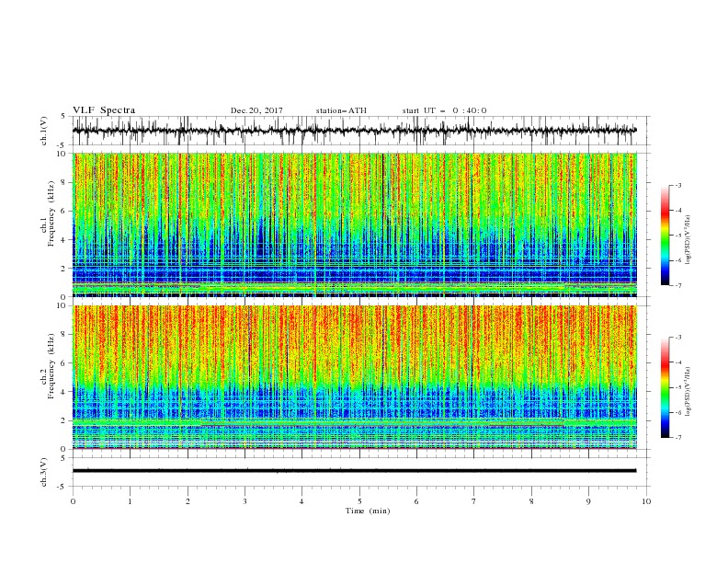728x563 pixels.
Task: Click the time axis tick label "8"
Action: (x=531, y=501)
